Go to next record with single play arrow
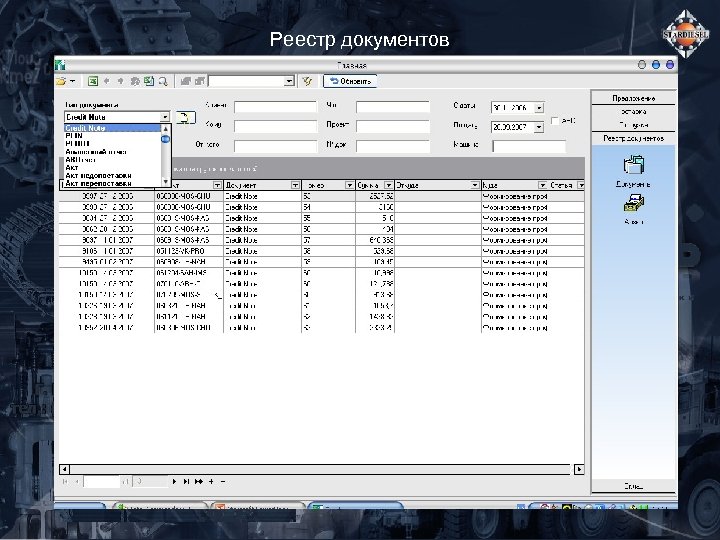720x540 pixels. click(174, 482)
